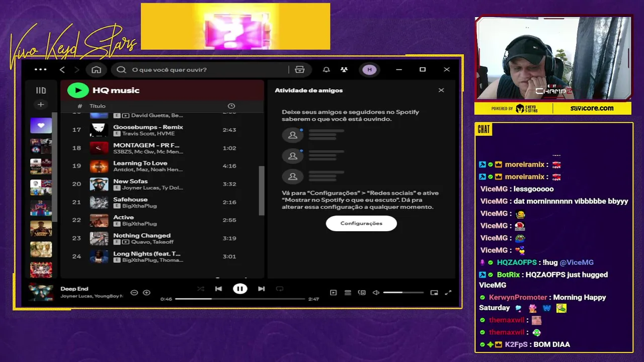Click the magnifier search icon

pos(121,69)
